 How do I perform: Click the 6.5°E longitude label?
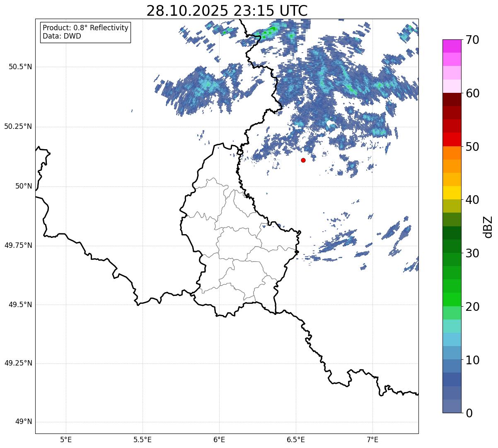coord(296,439)
